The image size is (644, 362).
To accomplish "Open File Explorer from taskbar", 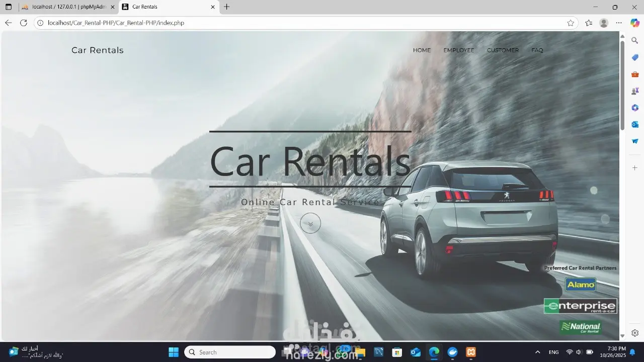I will [x=360, y=352].
